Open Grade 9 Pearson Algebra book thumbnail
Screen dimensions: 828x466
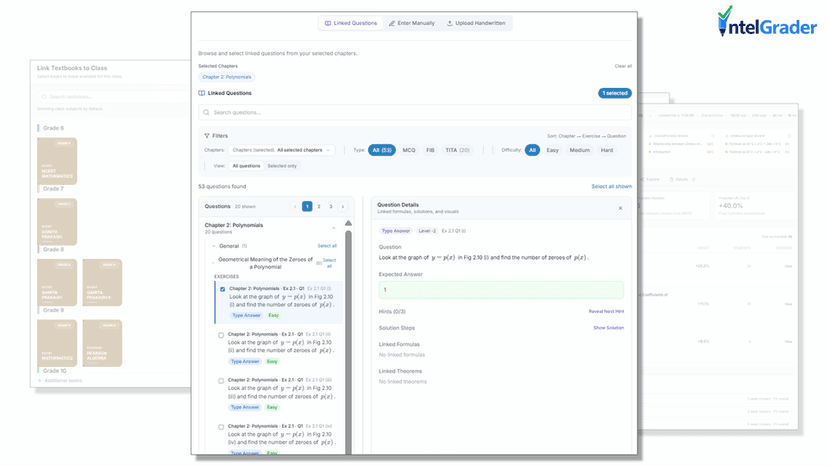(102, 343)
